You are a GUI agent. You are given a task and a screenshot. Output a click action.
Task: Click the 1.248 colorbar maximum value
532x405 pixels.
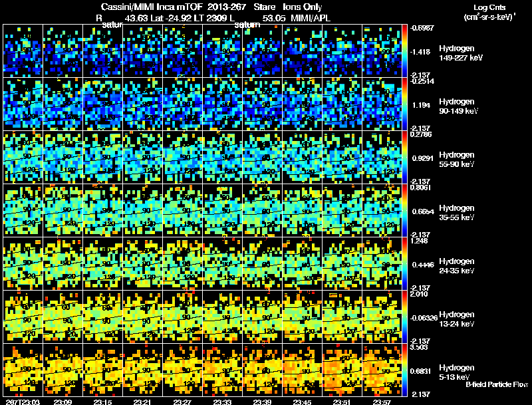(x=419, y=241)
